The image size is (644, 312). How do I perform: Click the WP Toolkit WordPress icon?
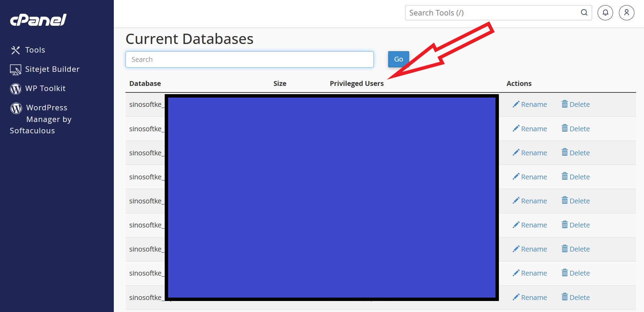15,89
